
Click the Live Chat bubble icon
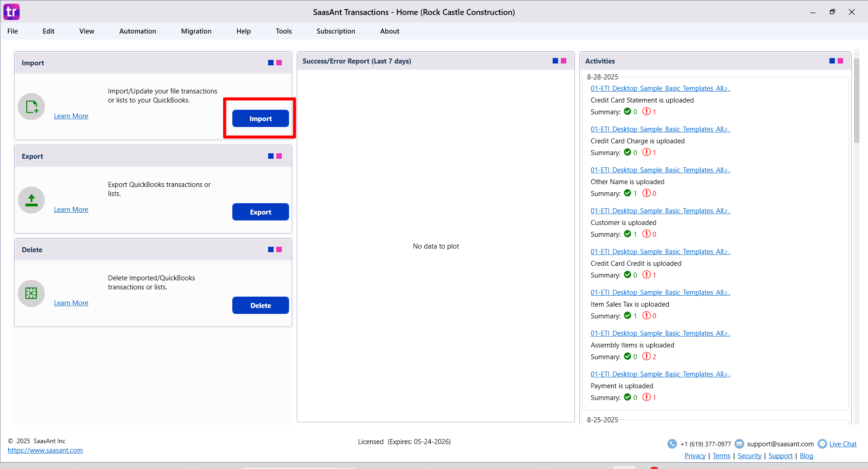click(822, 444)
